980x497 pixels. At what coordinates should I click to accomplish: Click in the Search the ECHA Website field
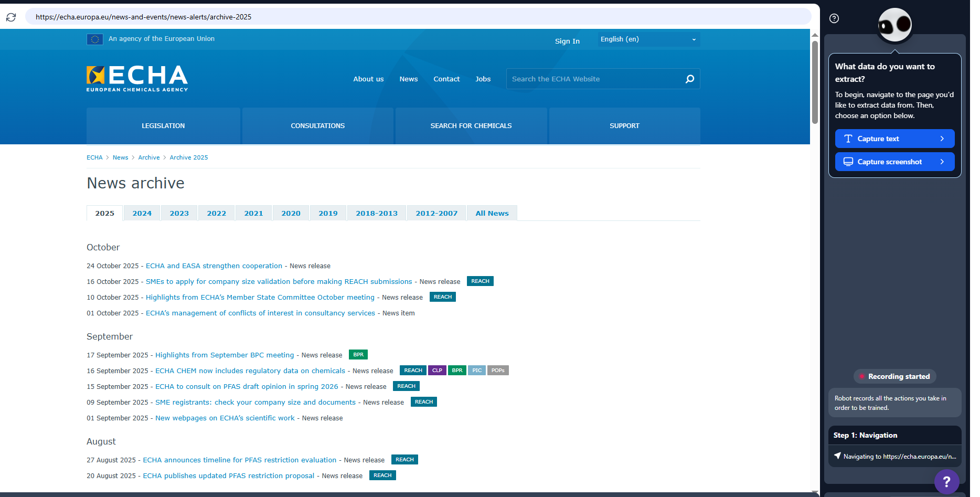coord(593,79)
